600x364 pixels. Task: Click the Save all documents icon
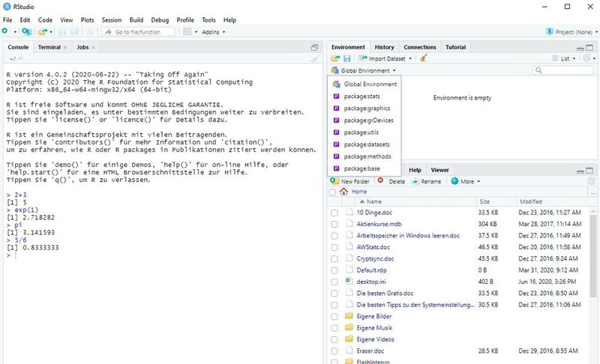(x=75, y=31)
